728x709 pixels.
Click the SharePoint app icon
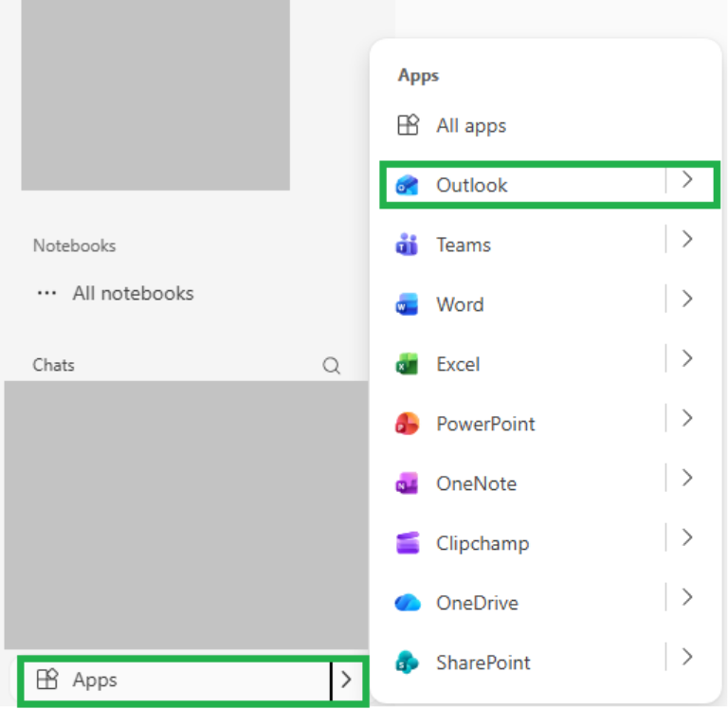tap(408, 663)
